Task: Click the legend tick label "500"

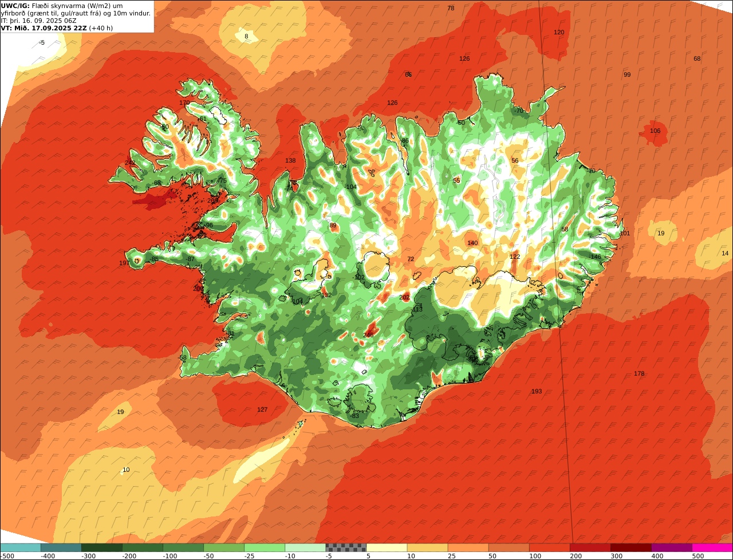Action: click(x=697, y=556)
